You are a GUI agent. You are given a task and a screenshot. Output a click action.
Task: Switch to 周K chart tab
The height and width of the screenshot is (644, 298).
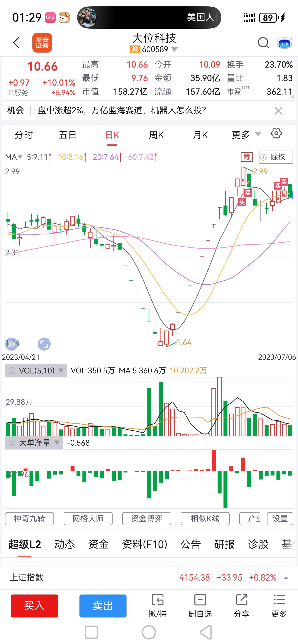pyautogui.click(x=156, y=135)
